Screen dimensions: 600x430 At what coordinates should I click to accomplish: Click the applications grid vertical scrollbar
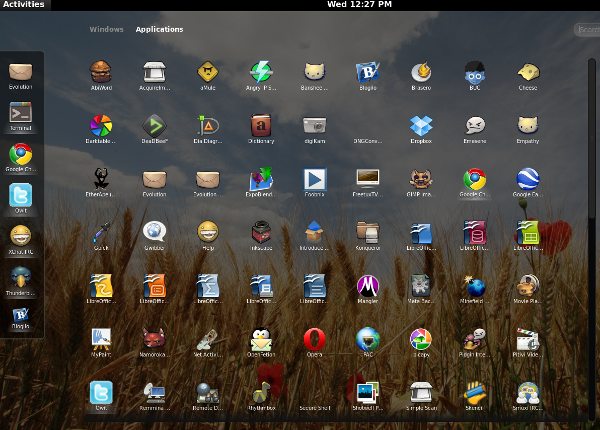tap(592, 138)
